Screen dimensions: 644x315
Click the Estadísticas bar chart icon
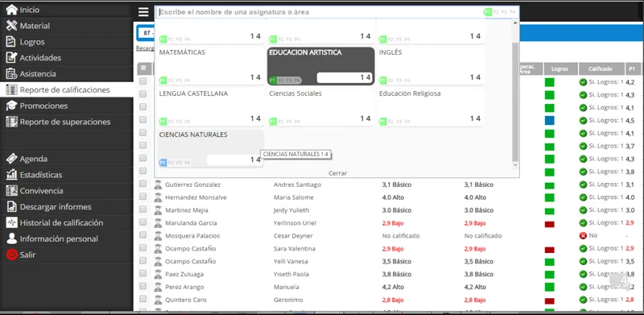pyautogui.click(x=12, y=175)
